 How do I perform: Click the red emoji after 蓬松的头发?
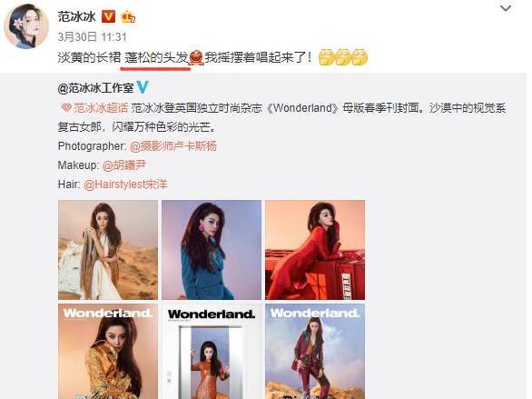click(x=196, y=57)
